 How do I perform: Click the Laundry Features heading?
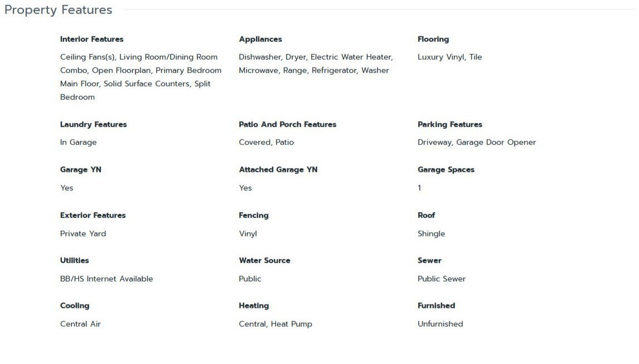coord(93,124)
